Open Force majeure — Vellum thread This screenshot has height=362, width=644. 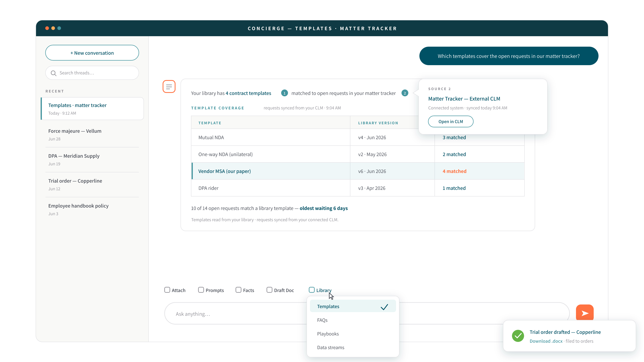tap(92, 135)
